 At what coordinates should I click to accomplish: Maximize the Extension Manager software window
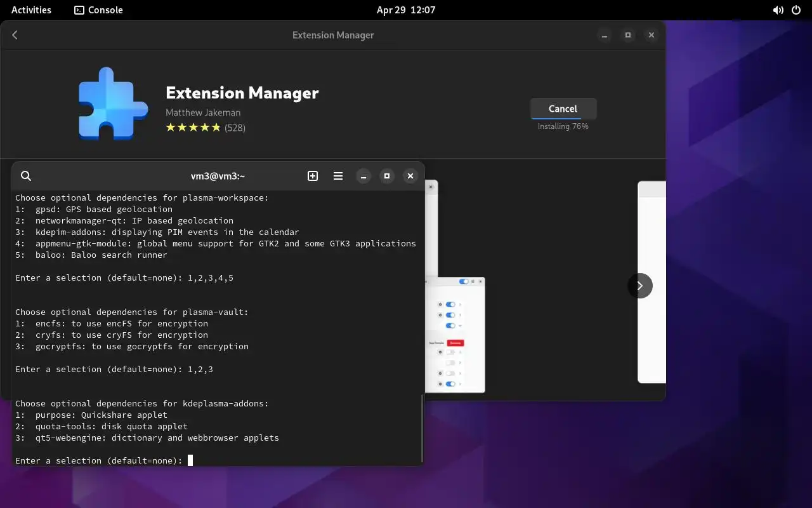pos(628,35)
